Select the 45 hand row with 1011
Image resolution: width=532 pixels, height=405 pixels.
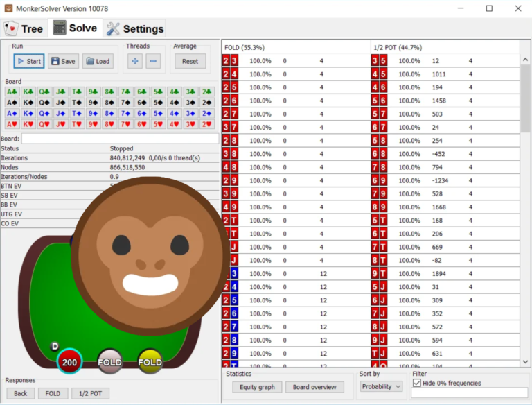click(x=445, y=74)
